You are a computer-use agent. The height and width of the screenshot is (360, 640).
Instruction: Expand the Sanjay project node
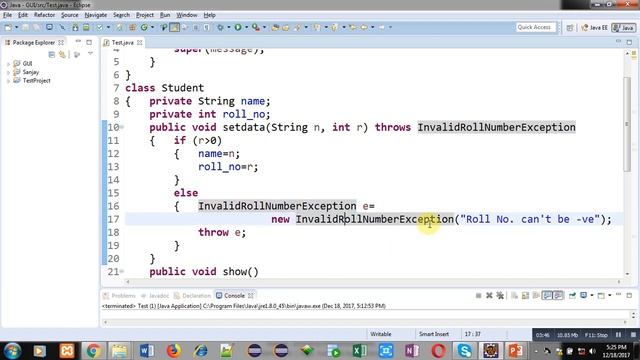[8, 72]
